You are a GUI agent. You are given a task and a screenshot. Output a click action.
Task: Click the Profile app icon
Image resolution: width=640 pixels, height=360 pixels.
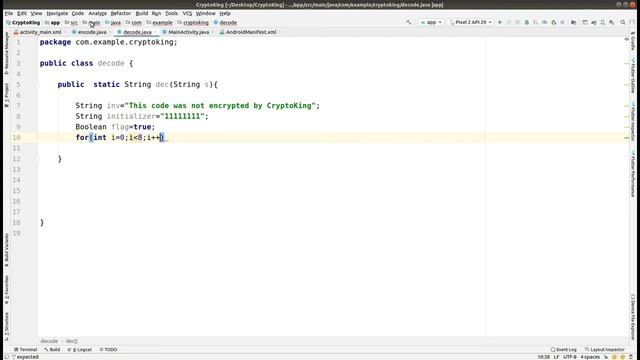tap(544, 22)
